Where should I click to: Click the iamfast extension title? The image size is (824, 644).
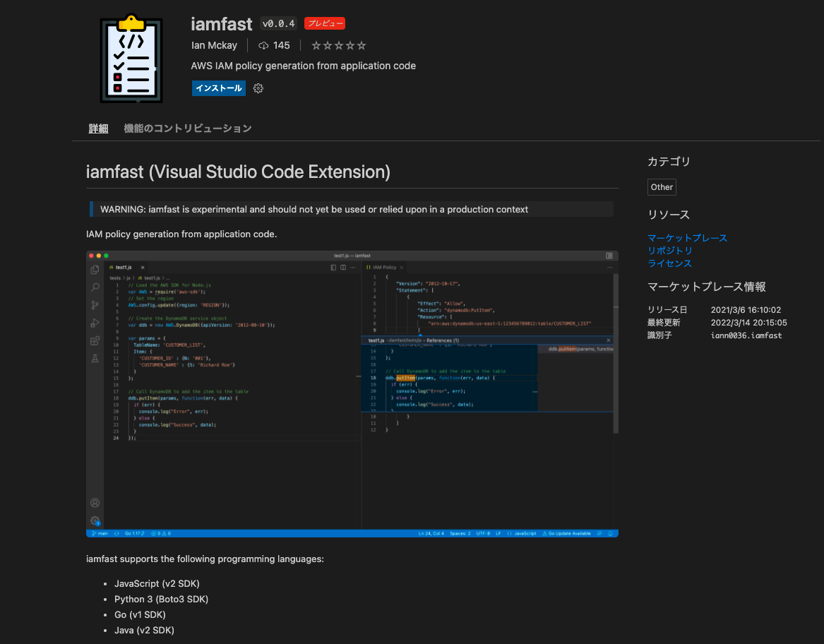point(222,24)
